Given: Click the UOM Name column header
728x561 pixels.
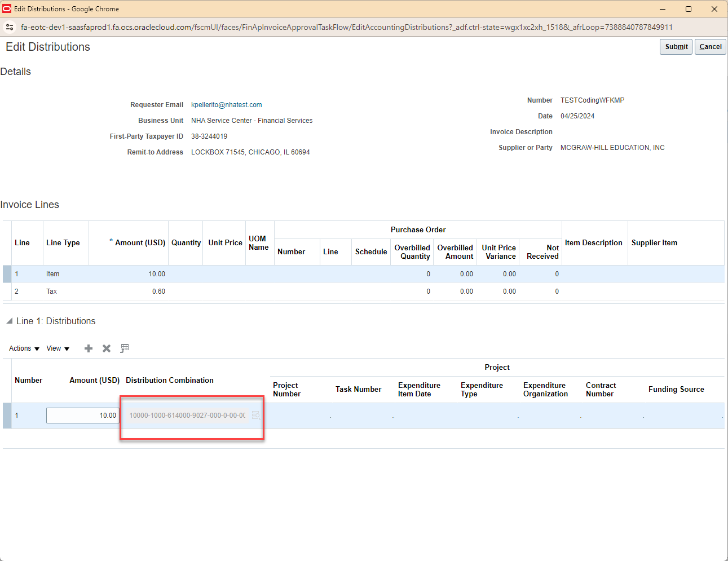Looking at the screenshot, I should pos(258,243).
